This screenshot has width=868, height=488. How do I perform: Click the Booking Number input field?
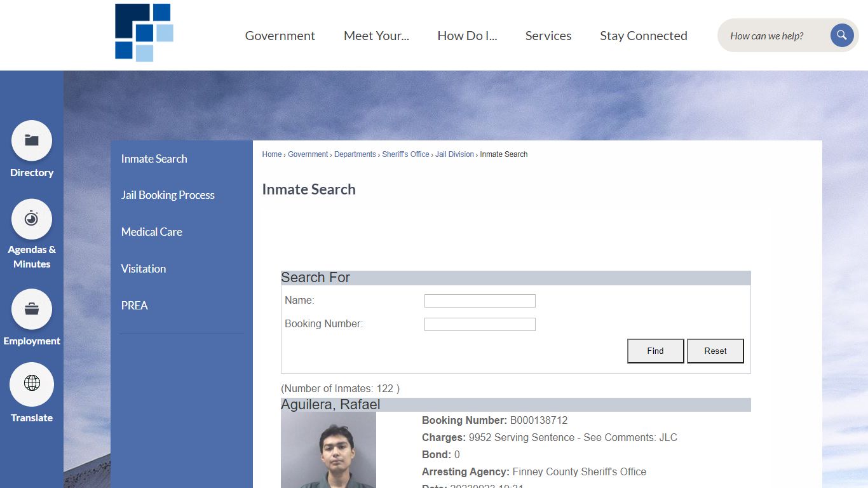click(480, 325)
